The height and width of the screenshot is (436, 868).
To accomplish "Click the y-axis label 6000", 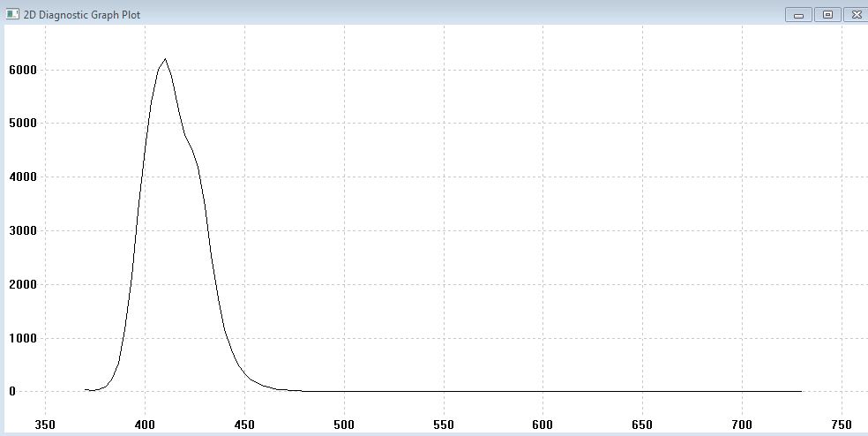I will tap(23, 70).
